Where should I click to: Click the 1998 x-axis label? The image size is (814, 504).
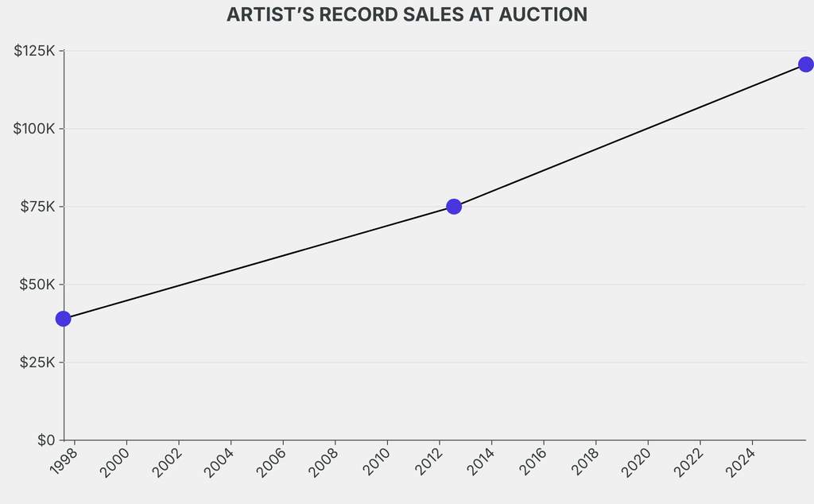click(x=64, y=461)
